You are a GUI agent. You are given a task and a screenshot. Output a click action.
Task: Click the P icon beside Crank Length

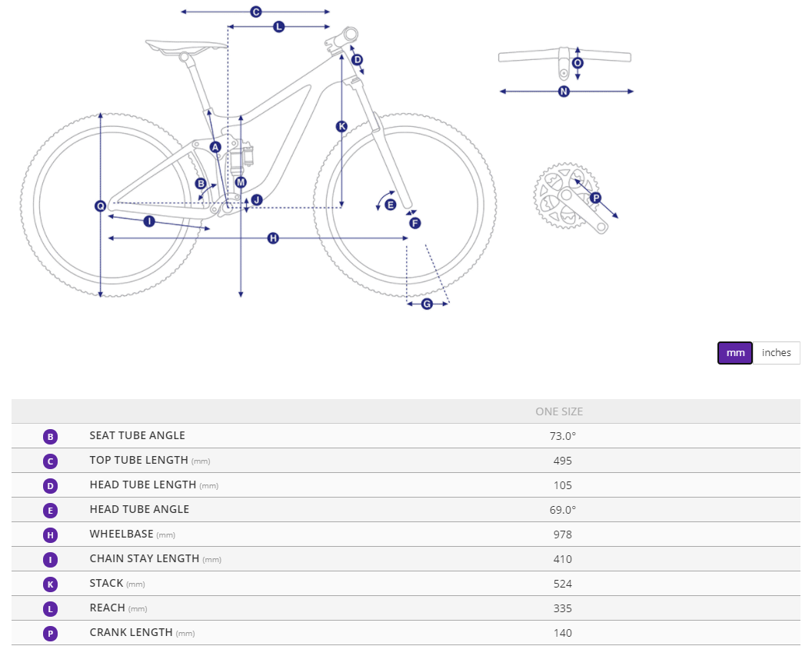pos(50,634)
